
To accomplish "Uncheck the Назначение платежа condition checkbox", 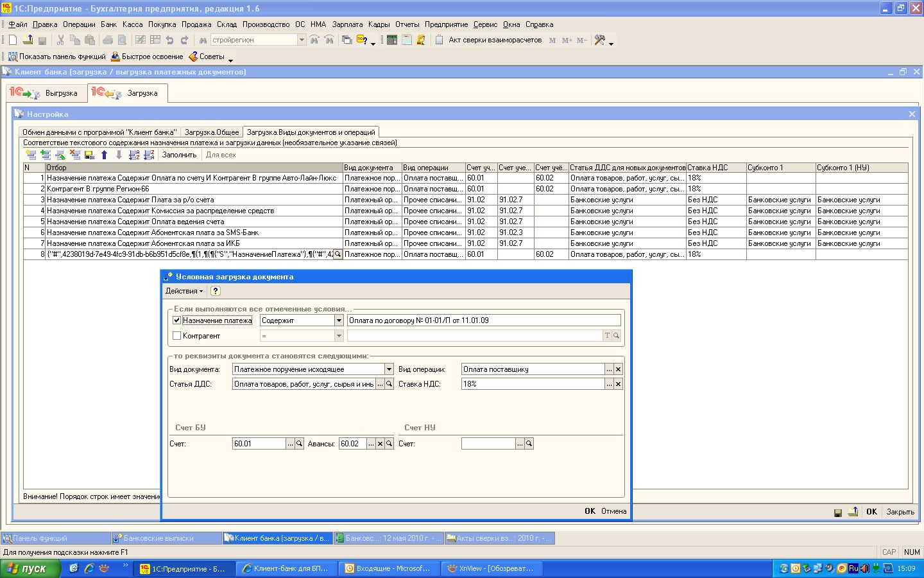I will tap(177, 320).
